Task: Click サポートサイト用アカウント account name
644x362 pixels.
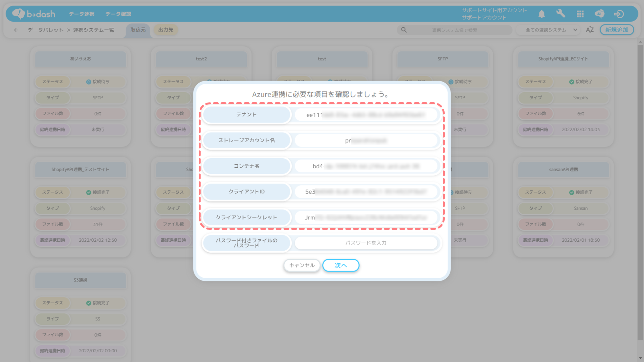Action: [x=494, y=10]
